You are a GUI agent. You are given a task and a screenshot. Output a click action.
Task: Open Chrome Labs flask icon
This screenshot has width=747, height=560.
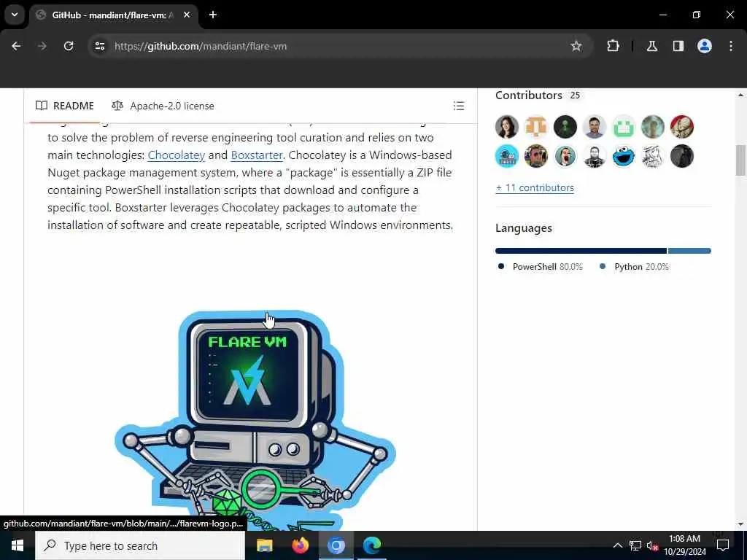(x=651, y=46)
